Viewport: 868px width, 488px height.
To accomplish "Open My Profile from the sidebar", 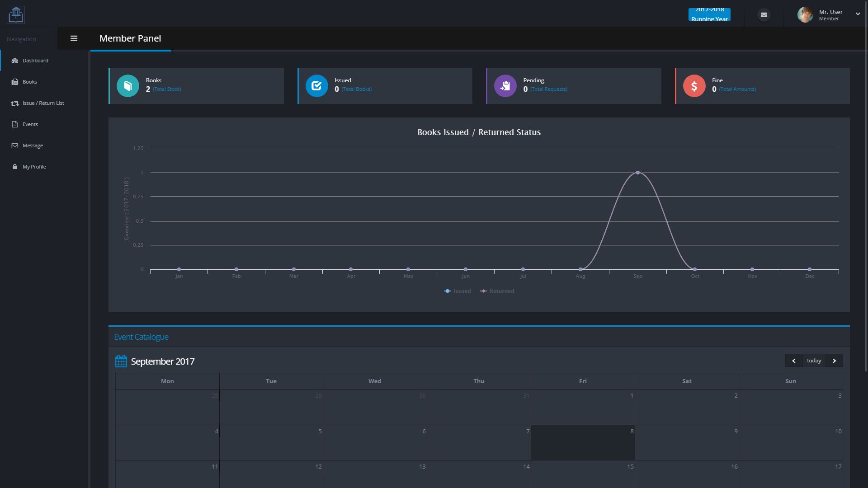I will (x=34, y=167).
